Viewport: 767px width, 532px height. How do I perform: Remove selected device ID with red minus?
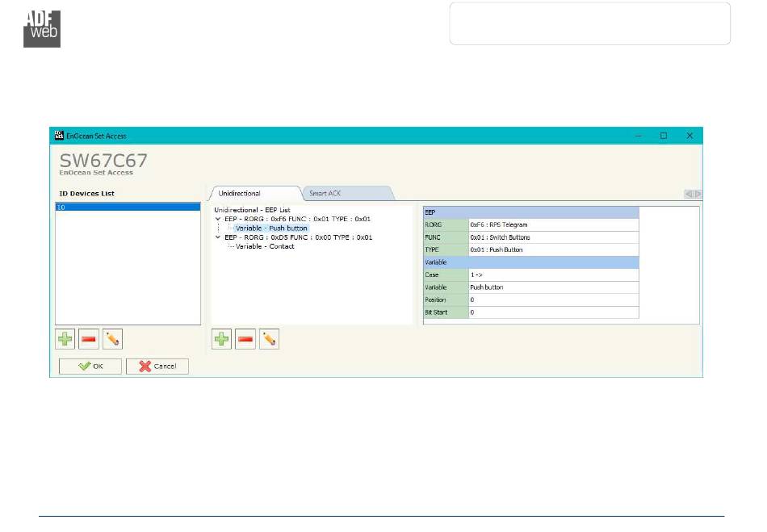[89, 339]
